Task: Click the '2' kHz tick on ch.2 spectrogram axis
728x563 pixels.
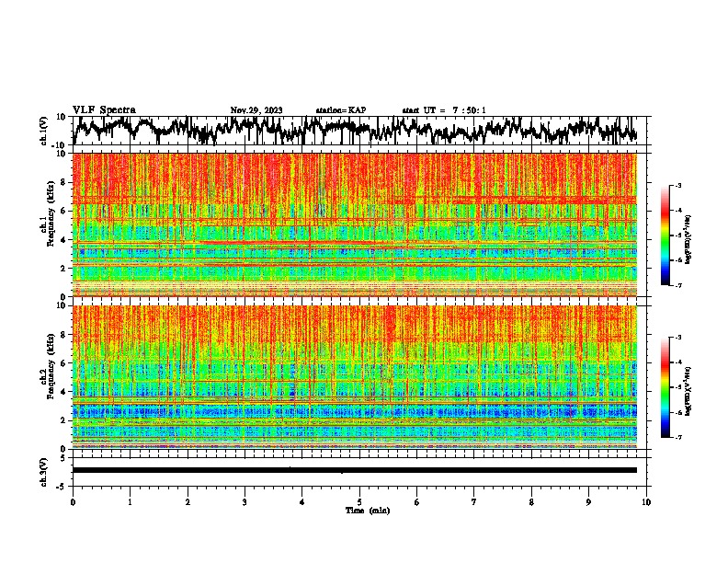Action: 64,420
